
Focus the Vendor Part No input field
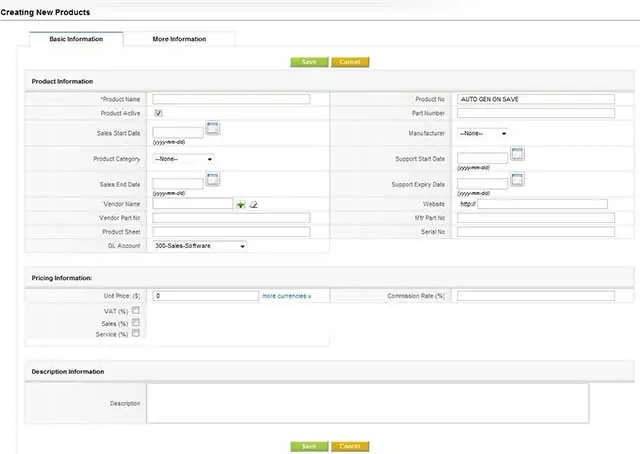(x=231, y=218)
